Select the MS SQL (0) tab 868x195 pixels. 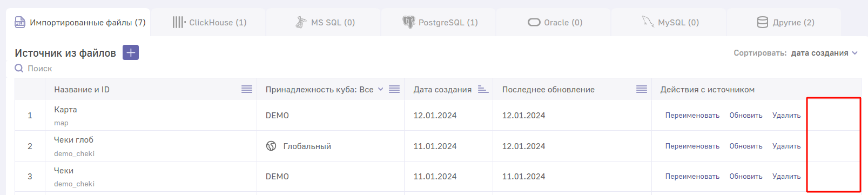pyautogui.click(x=324, y=22)
